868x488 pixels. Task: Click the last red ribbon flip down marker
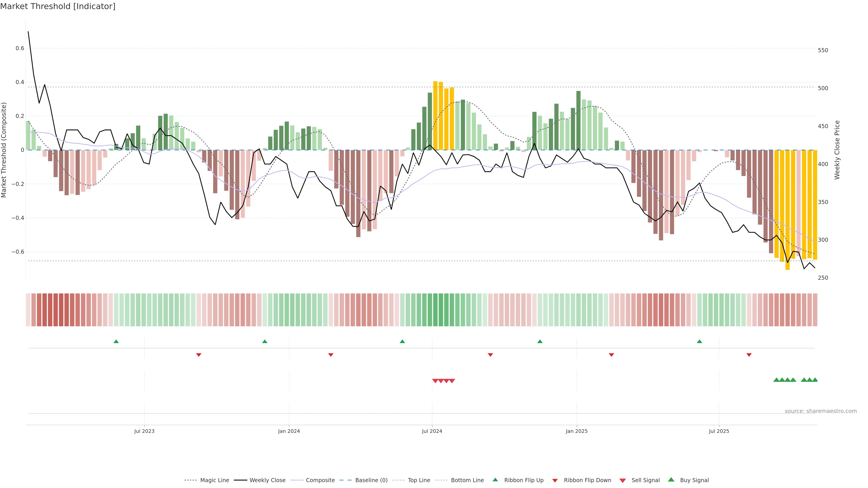(749, 355)
